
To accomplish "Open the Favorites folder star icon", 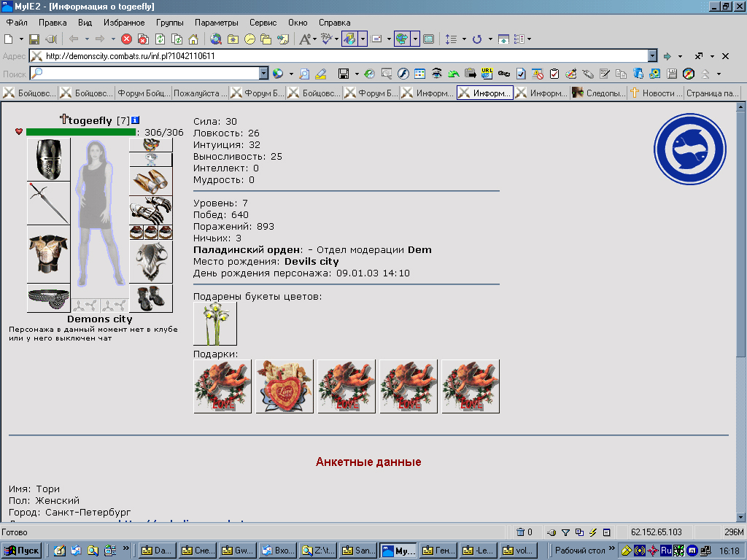I will [233, 39].
